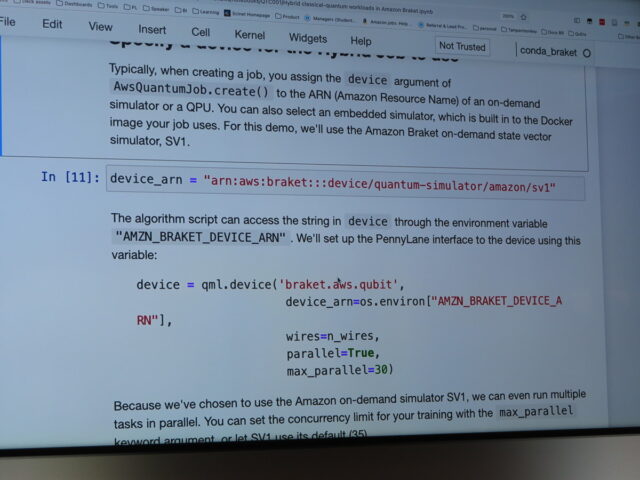
Task: Click the In [11]: cell prompt
Action: click(x=70, y=177)
